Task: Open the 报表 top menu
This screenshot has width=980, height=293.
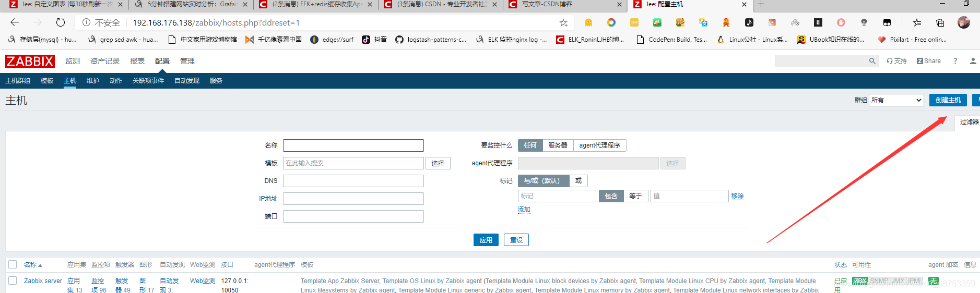Action: click(x=137, y=61)
